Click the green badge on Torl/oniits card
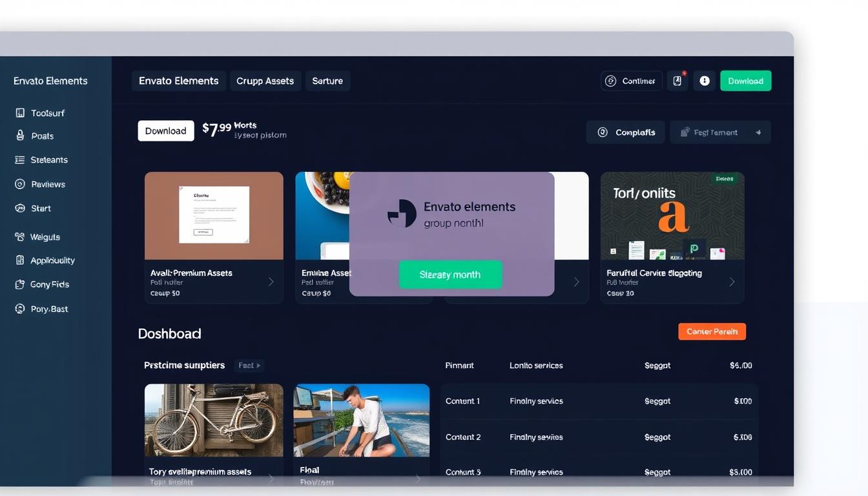 725,179
